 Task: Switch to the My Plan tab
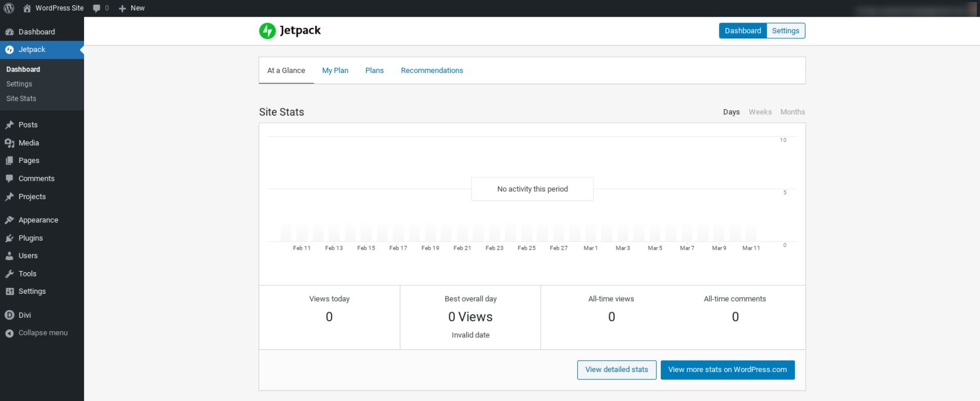tap(335, 70)
